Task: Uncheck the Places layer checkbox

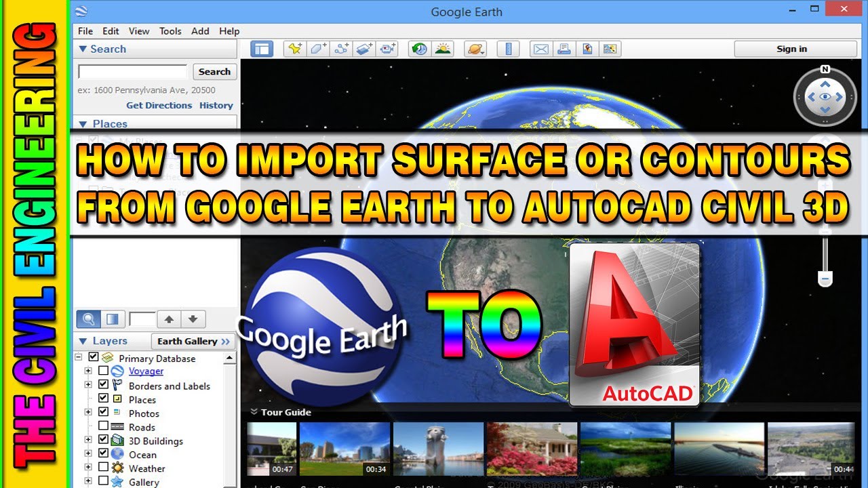Action: click(x=103, y=399)
